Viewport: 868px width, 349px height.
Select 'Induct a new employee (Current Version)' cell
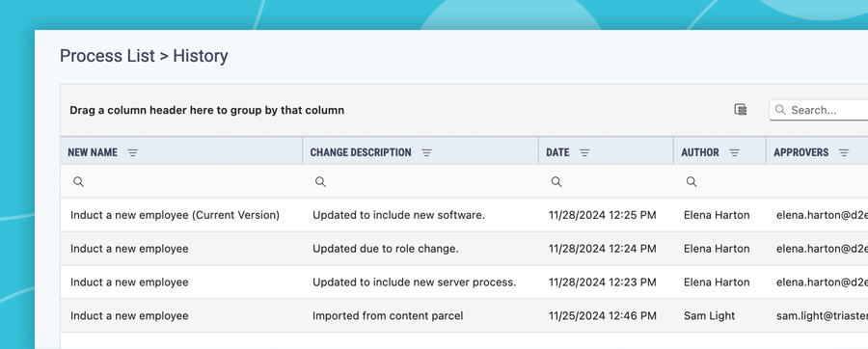pyautogui.click(x=175, y=215)
